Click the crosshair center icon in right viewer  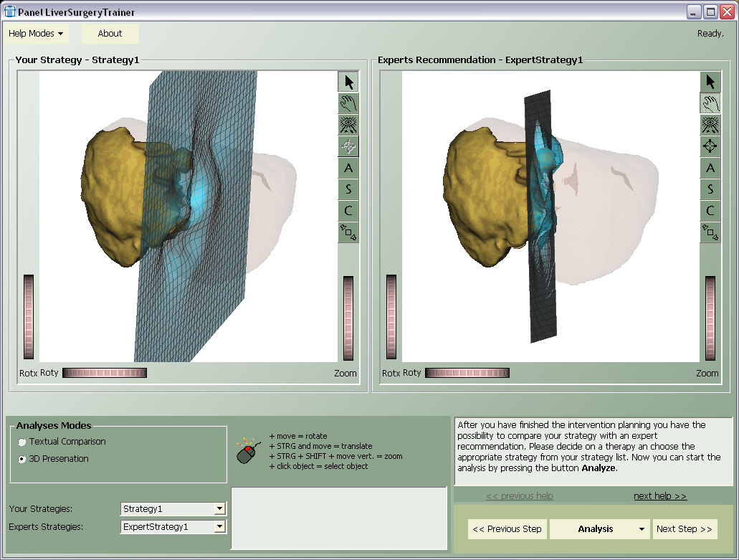(x=710, y=146)
